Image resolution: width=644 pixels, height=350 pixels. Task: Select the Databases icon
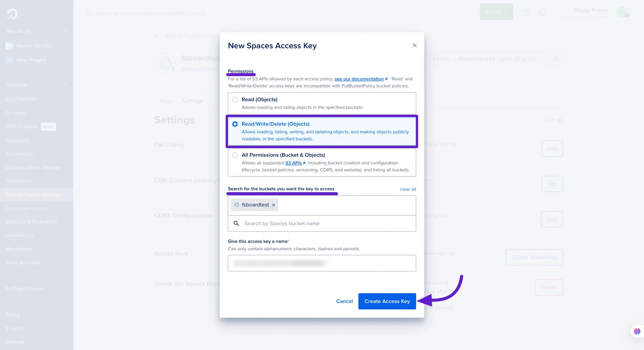point(18,181)
